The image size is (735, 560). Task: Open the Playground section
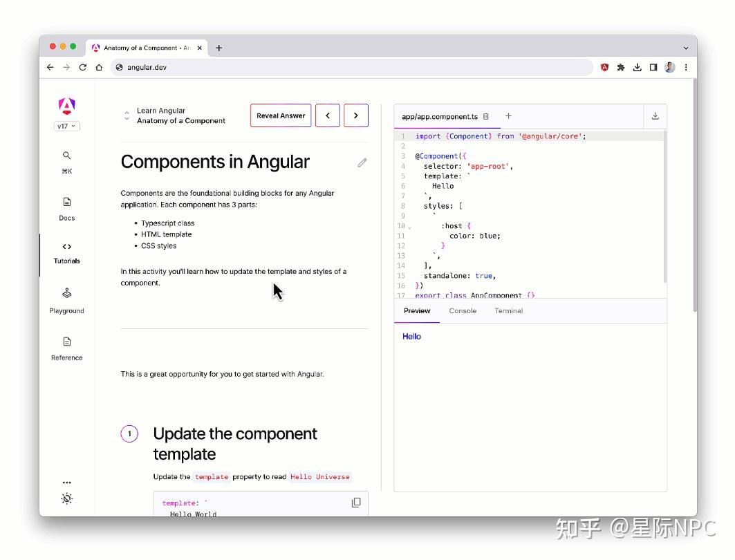point(66,292)
